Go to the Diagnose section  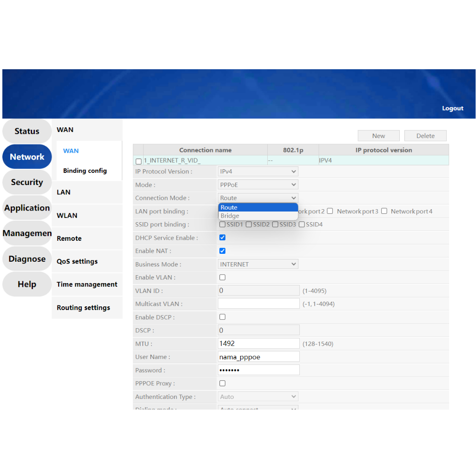27,259
